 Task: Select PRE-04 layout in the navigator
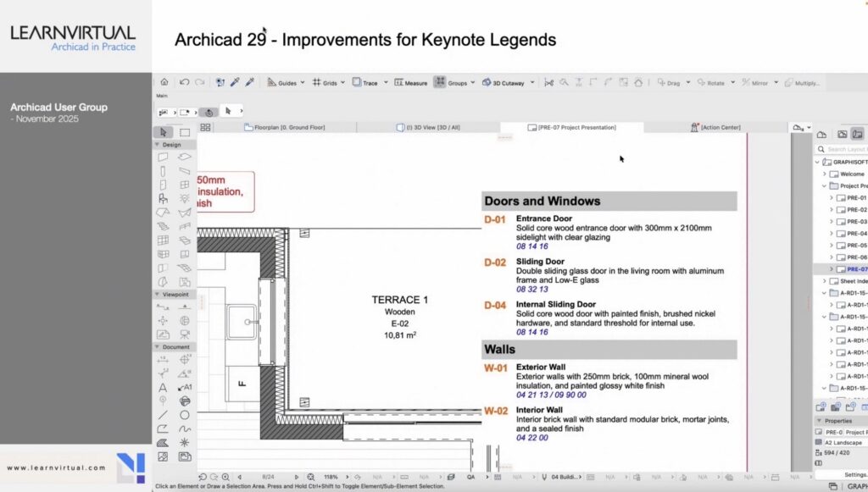tap(852, 233)
